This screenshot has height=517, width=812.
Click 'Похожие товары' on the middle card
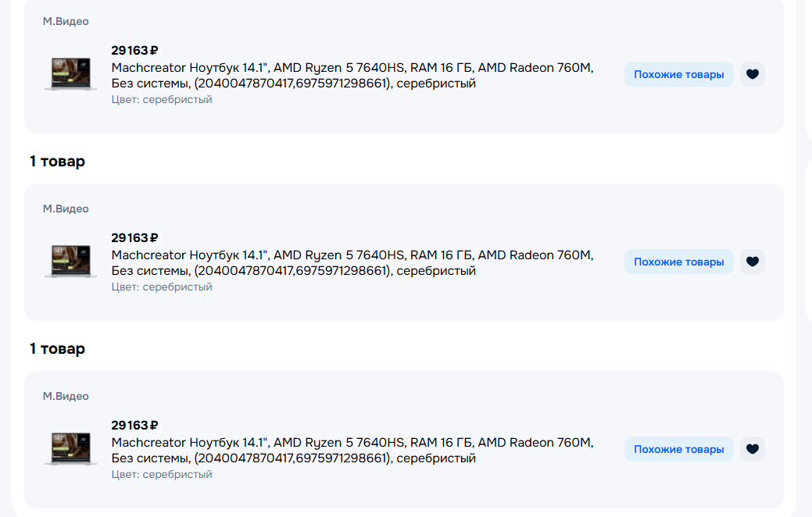pos(678,262)
